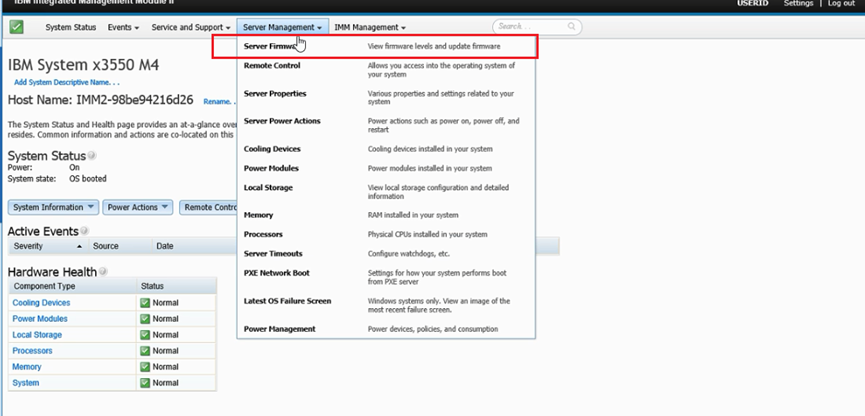Click Add System Descriptive Name link

click(x=67, y=82)
